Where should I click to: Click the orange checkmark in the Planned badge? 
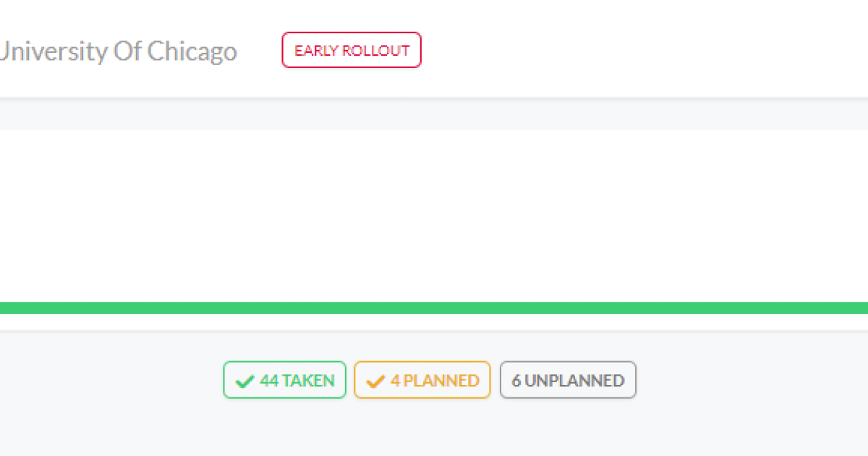coord(375,381)
